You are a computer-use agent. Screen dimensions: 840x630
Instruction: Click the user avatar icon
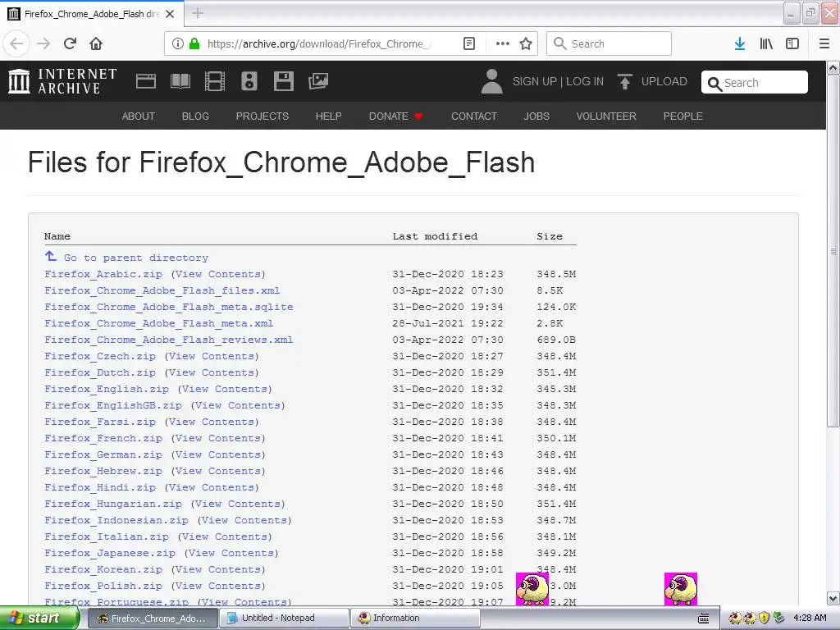492,81
